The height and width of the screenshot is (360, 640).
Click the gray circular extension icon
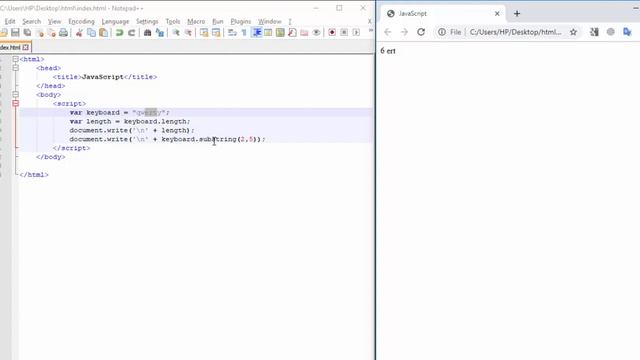(x=611, y=32)
